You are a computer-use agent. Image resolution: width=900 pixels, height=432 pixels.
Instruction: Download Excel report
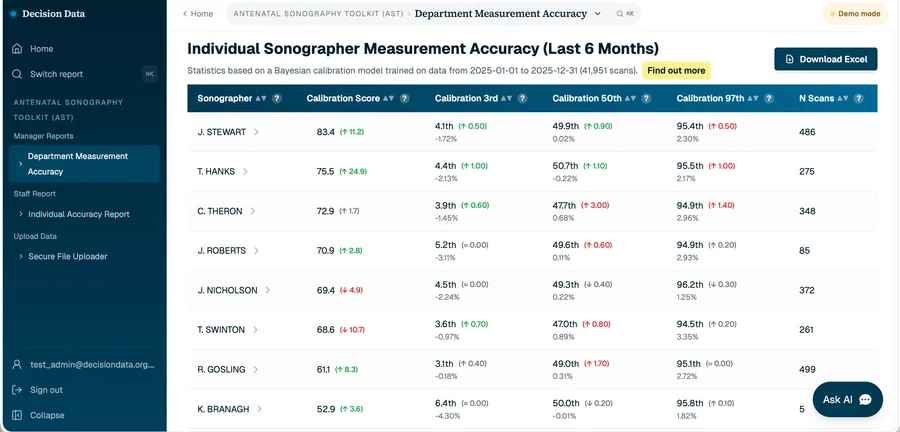coord(825,59)
